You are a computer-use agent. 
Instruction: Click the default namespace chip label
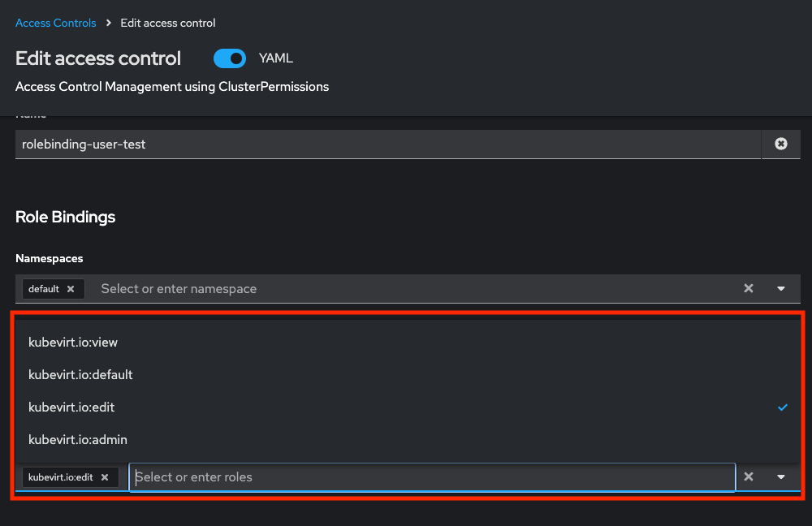coord(44,289)
